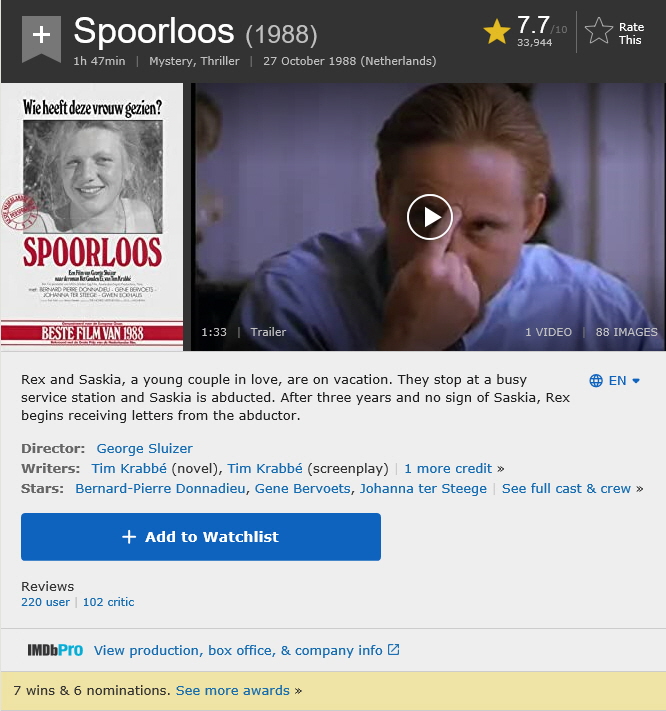Open Tim Krabbé novel writer link
Viewport: 666px width, 711px height.
[x=129, y=468]
